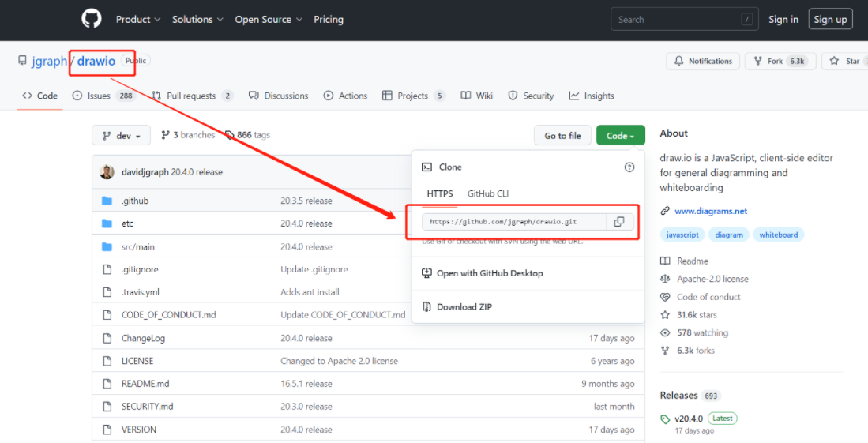The width and height of the screenshot is (868, 443).
Task: Open the Security tab
Action: 531,96
